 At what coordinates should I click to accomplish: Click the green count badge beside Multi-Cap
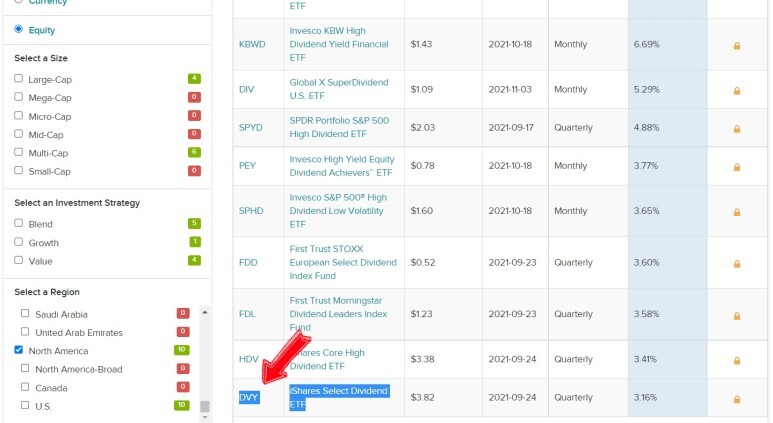194,152
